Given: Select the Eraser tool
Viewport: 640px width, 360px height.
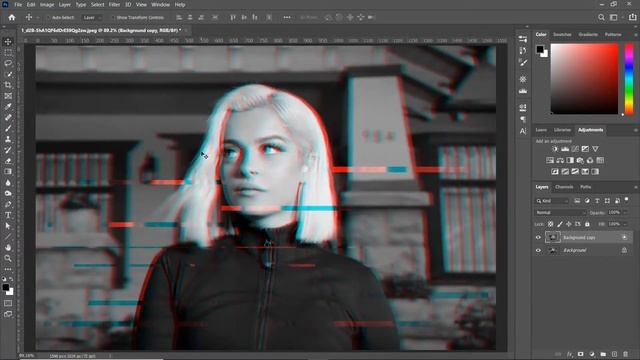Looking at the screenshot, I should click(8, 161).
